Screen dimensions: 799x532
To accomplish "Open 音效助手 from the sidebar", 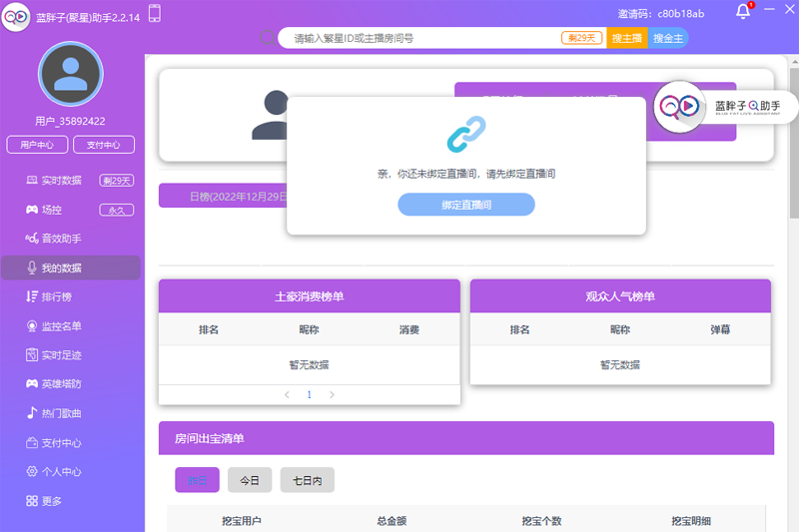I will [60, 239].
